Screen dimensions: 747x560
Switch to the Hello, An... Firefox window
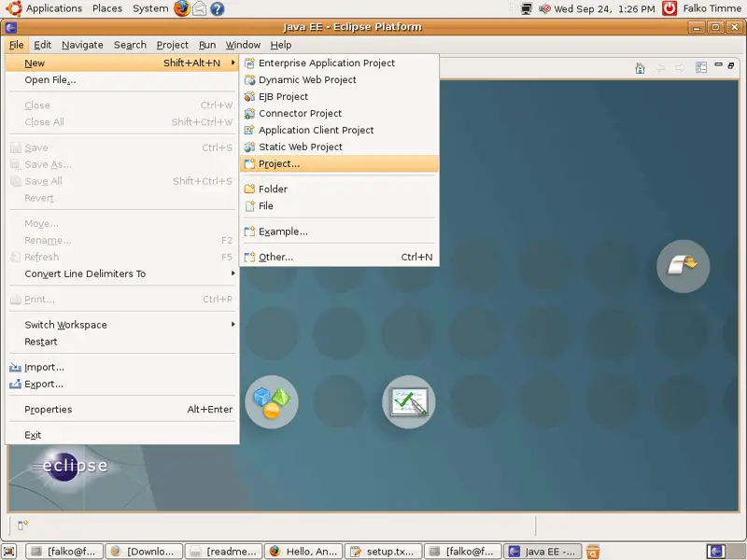click(x=303, y=552)
